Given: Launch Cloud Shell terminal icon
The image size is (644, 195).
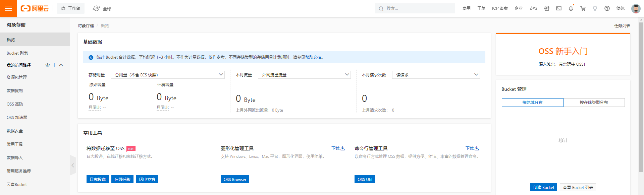Looking at the screenshot, I should coord(559,8).
